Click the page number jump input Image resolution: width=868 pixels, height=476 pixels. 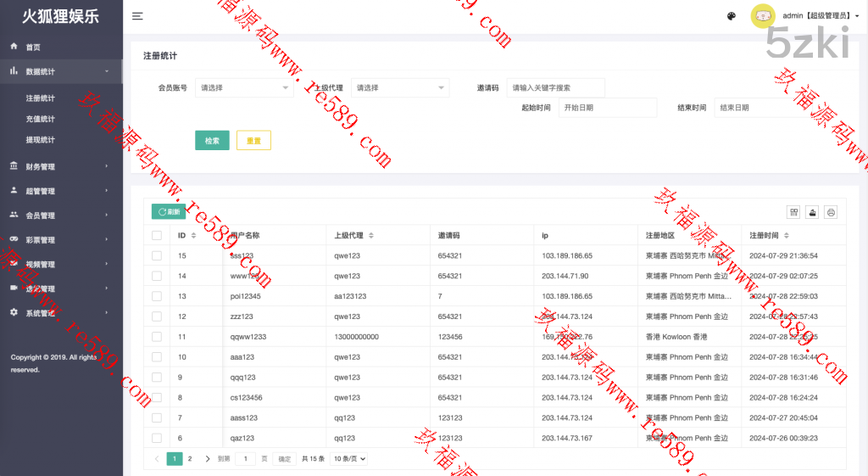click(x=246, y=459)
